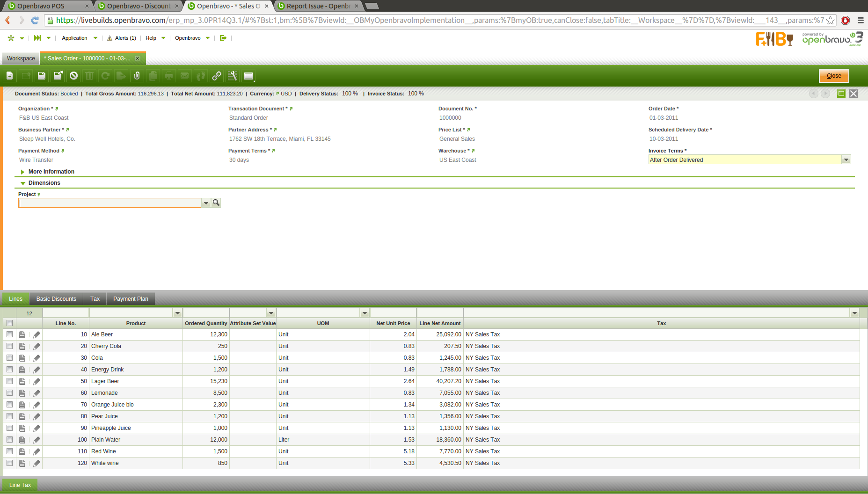Click the quick launch double-arrow icon
This screenshot has height=494, width=868.
point(37,38)
